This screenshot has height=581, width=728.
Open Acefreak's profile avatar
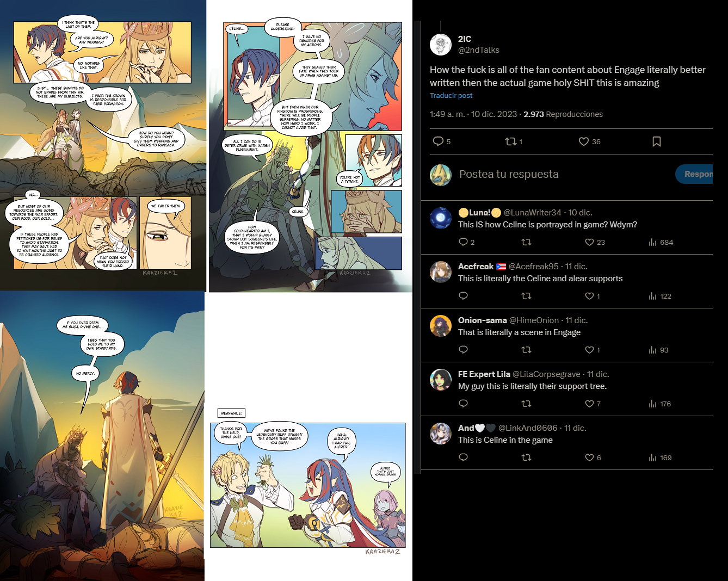click(441, 272)
